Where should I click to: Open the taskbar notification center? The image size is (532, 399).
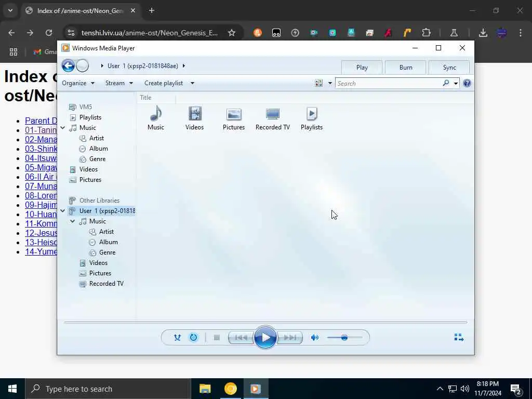(x=516, y=389)
